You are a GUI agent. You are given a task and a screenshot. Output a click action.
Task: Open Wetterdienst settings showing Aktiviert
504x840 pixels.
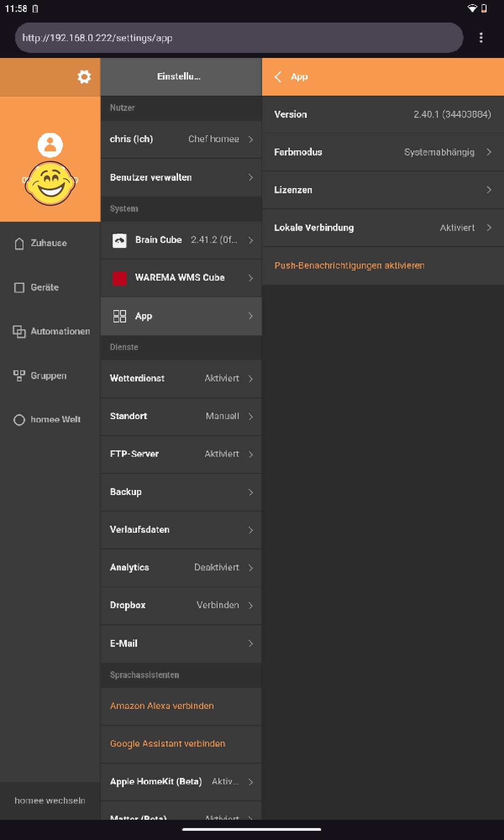coord(181,379)
